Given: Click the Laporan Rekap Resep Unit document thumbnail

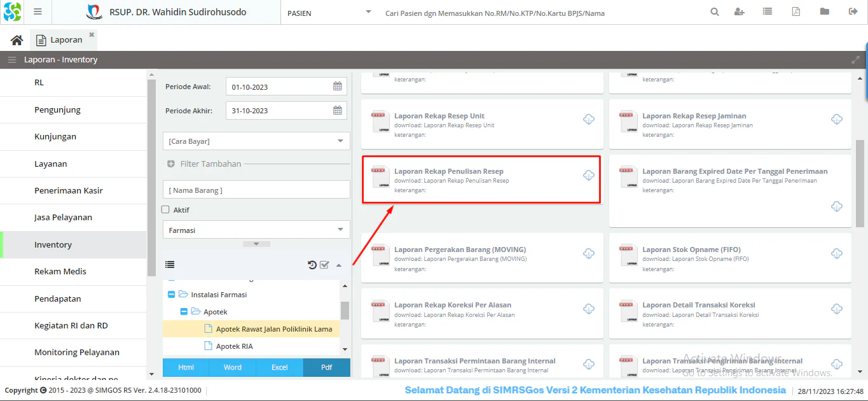Looking at the screenshot, I should pos(380,121).
